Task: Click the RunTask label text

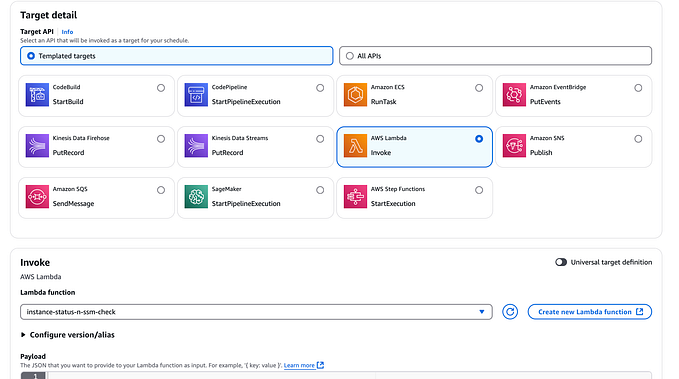Action: click(384, 102)
